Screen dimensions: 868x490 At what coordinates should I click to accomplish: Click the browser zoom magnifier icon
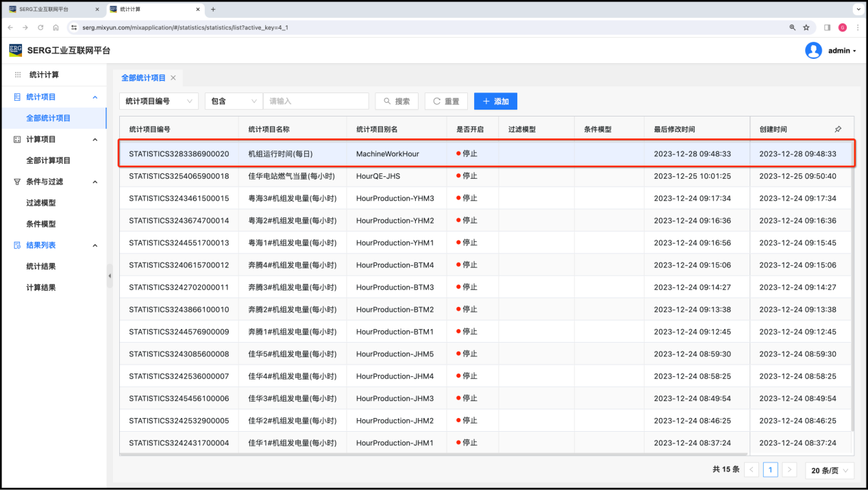pos(792,27)
